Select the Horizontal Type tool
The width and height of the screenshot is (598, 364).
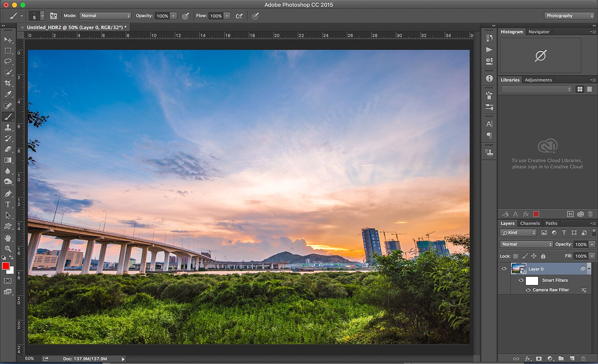click(8, 204)
